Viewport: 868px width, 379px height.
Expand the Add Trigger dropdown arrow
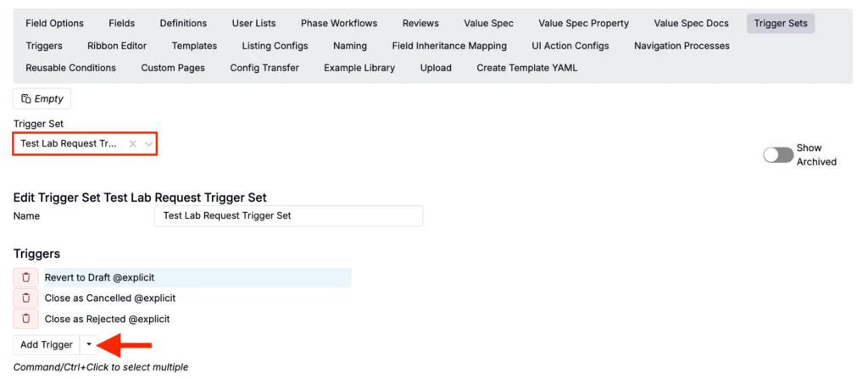click(x=90, y=345)
